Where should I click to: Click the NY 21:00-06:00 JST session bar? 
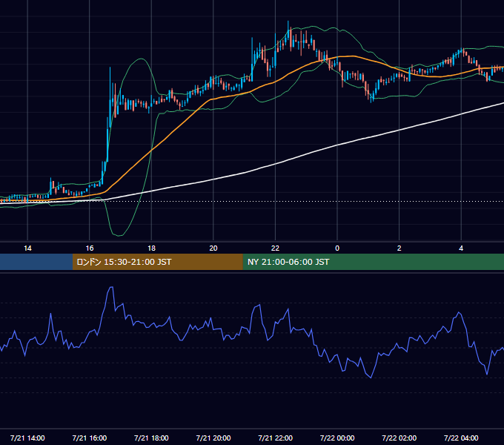click(x=373, y=262)
